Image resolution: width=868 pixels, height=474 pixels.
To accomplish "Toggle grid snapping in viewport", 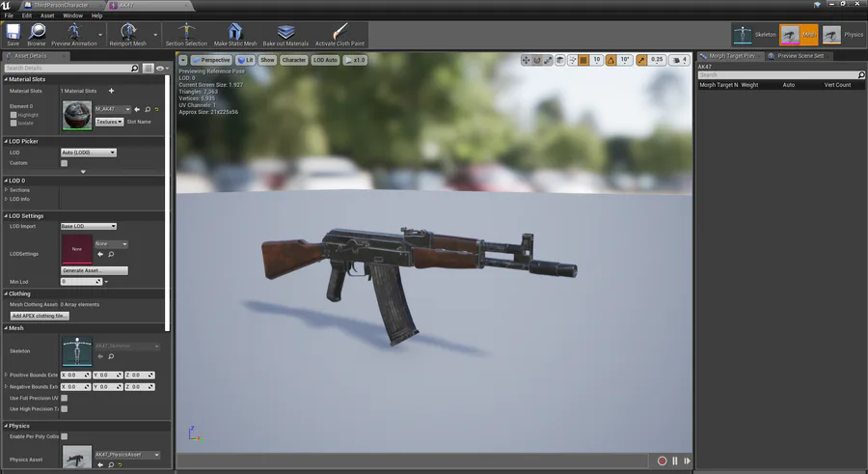I will pos(583,60).
